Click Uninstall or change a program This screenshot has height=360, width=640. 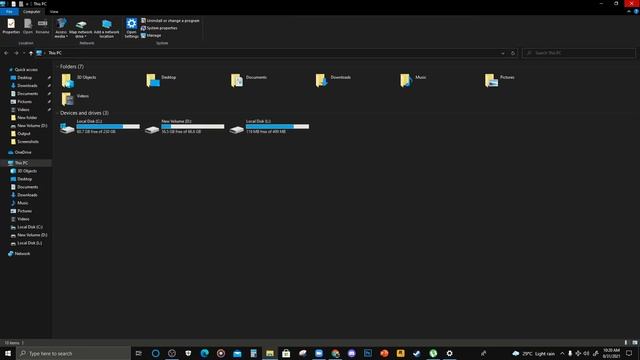click(x=170, y=20)
